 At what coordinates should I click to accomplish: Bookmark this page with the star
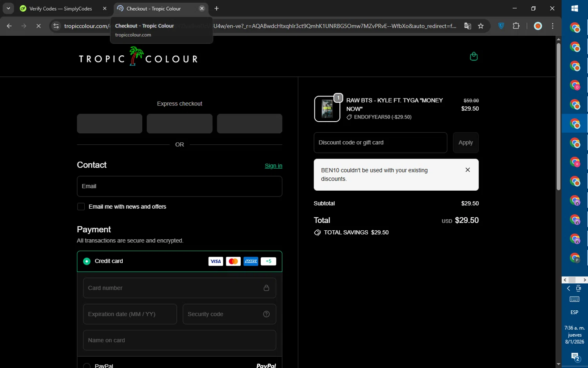coord(481,26)
